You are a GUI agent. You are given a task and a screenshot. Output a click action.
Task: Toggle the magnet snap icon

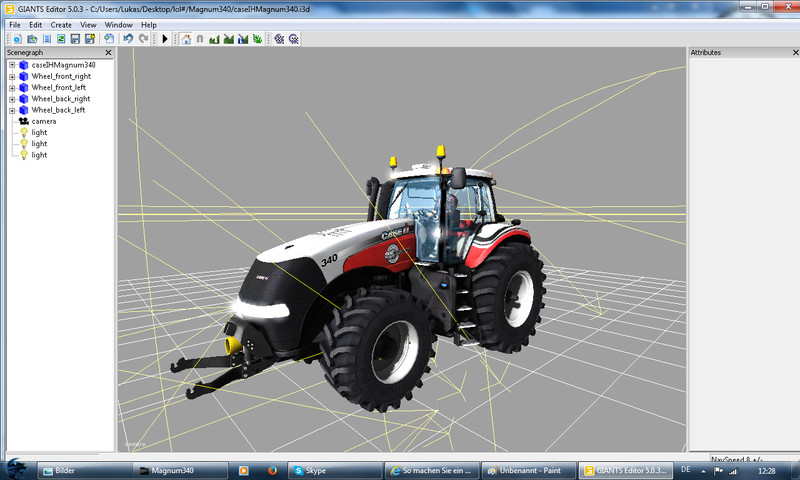pos(200,39)
